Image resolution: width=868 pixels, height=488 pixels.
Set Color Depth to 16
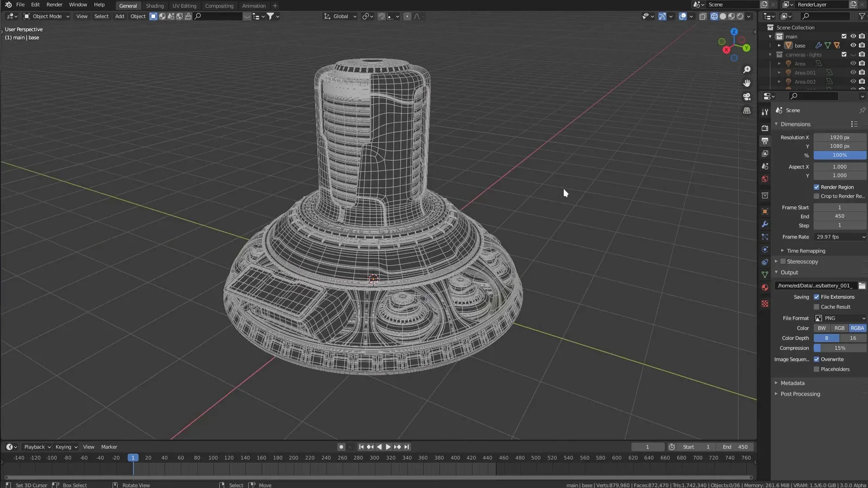click(853, 338)
